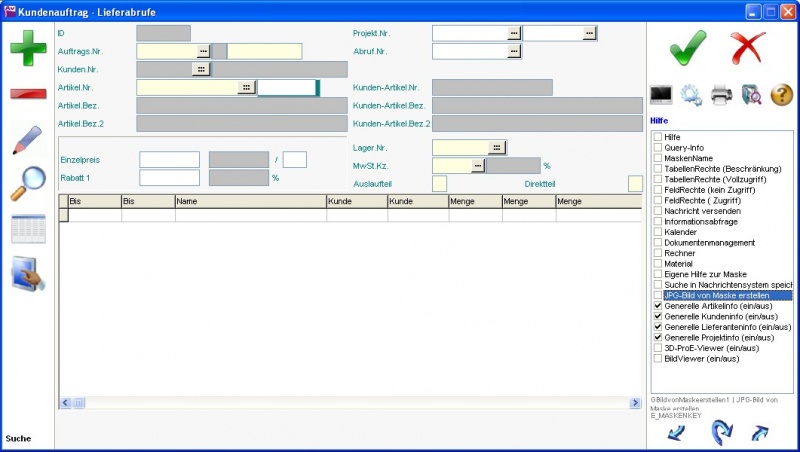The height and width of the screenshot is (452, 800).
Task: Click the red minus delete-record icon
Action: (28, 94)
